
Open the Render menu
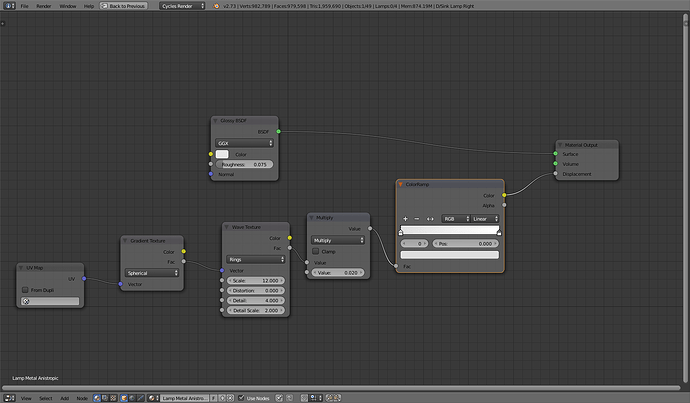pos(44,6)
